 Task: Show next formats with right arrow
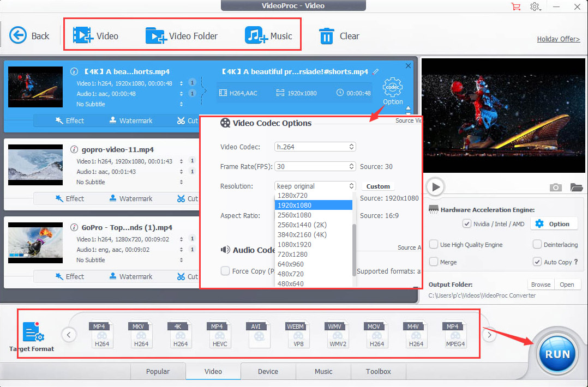tap(489, 335)
